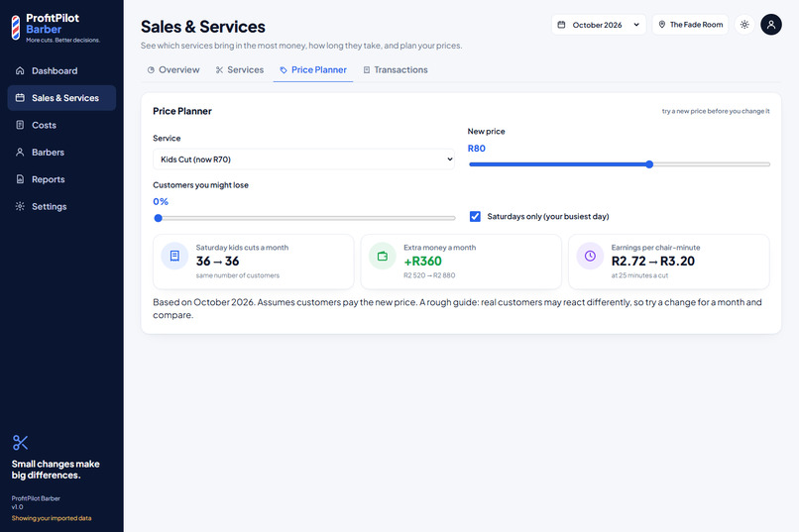Click the ProfitPilot Barber pole logo
Viewport: 799px width, 532px height.
click(x=16, y=28)
